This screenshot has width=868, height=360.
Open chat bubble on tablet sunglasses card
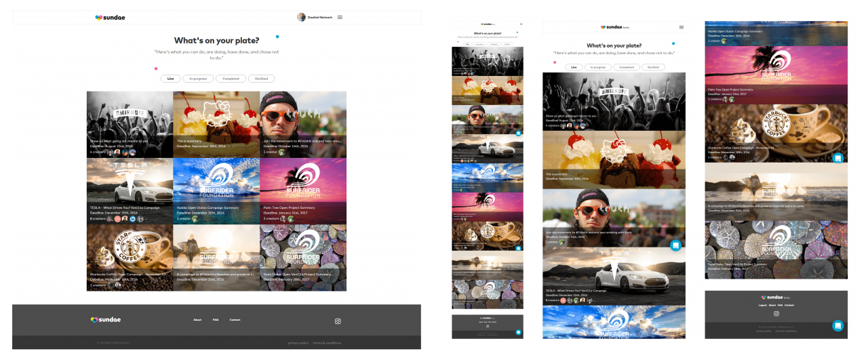675,245
